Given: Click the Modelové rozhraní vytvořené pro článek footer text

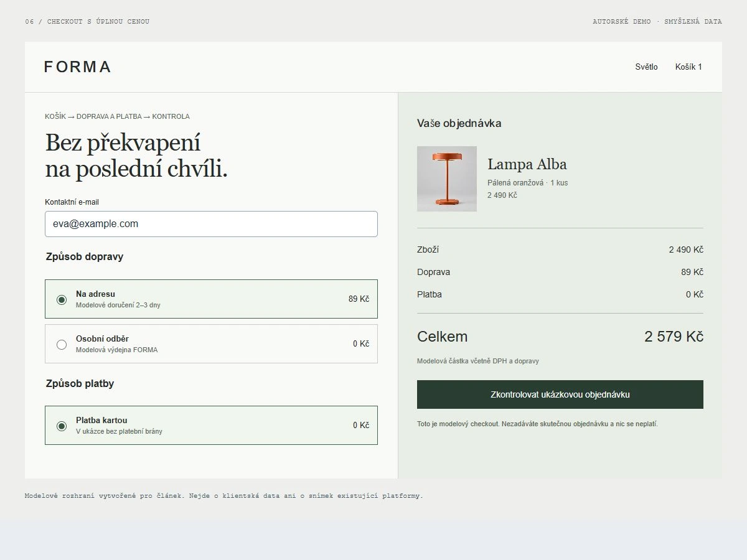Looking at the screenshot, I should 224,496.
